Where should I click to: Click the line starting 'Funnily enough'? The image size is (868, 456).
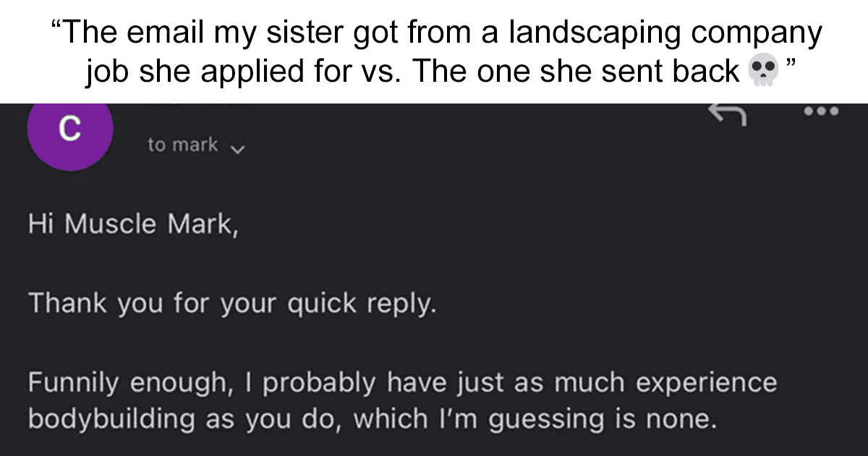(402, 383)
